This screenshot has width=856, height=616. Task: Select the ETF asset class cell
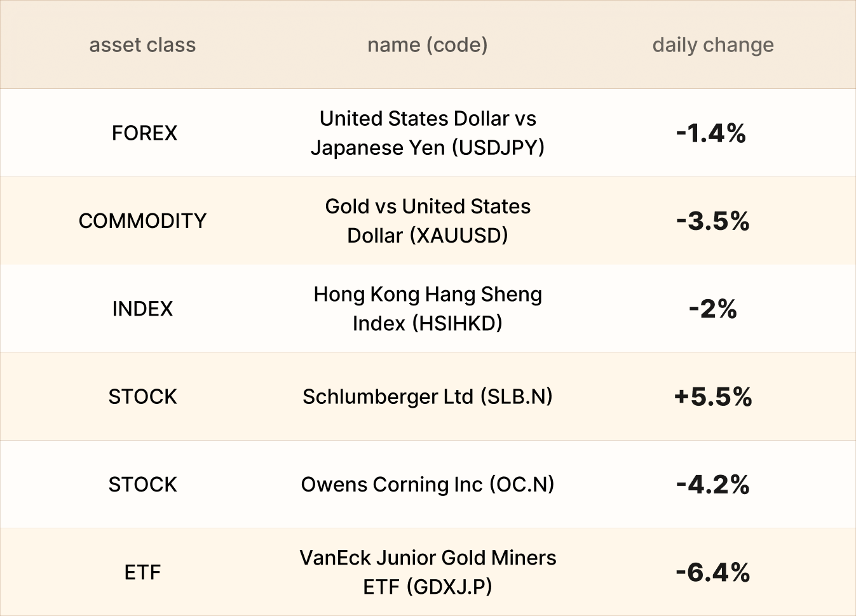(142, 572)
